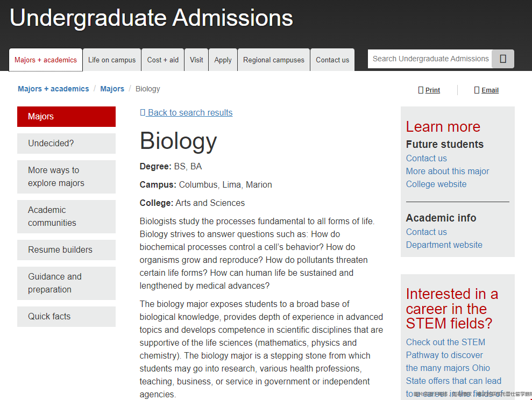Click 'Interested in a career in the STEM fields?' heading
The width and height of the screenshot is (532, 400).
pos(452,309)
